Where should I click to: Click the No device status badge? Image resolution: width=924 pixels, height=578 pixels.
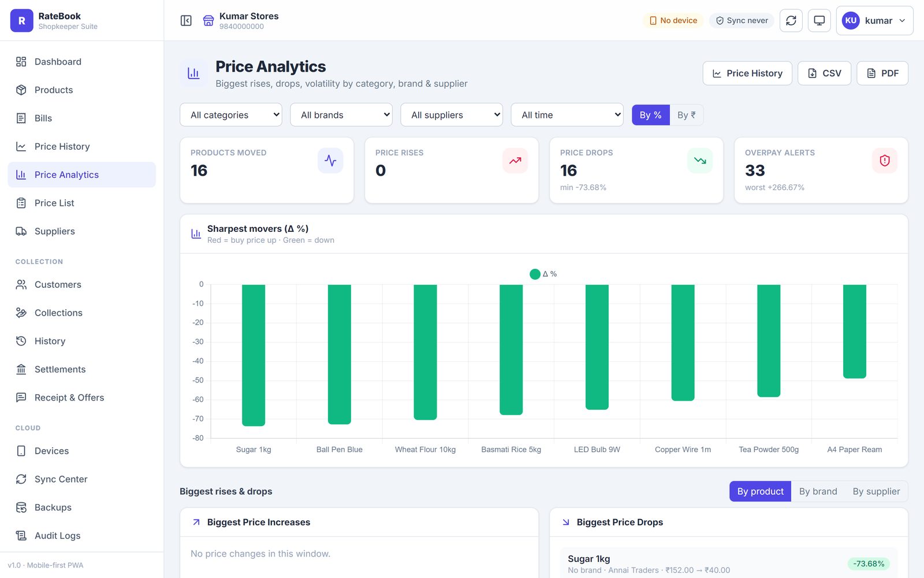click(x=673, y=21)
